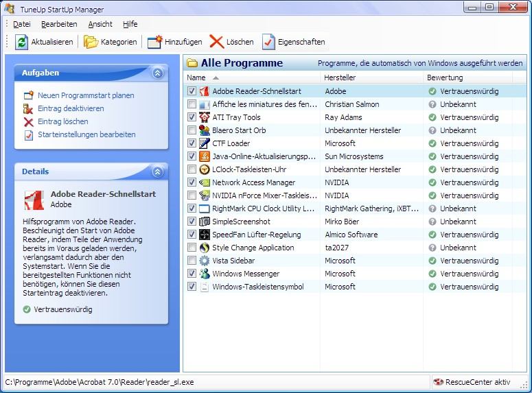
Task: Enable the Vista Sidebar checkbox
Action: 192,260
